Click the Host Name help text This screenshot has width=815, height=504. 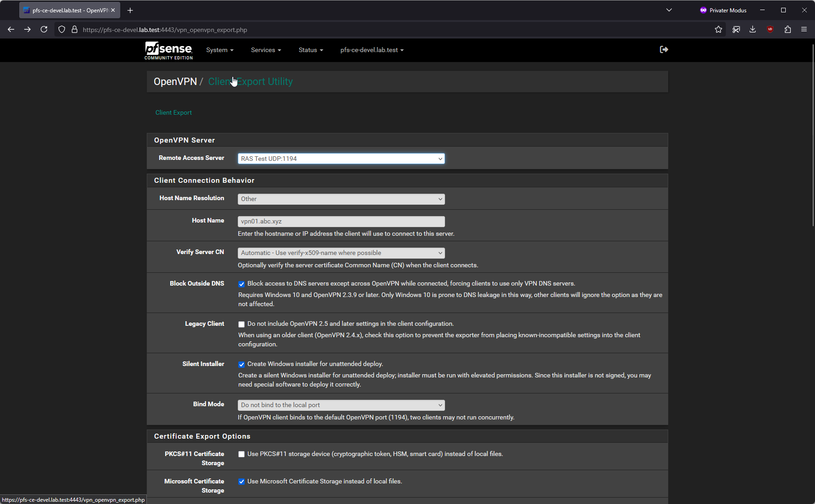346,233
